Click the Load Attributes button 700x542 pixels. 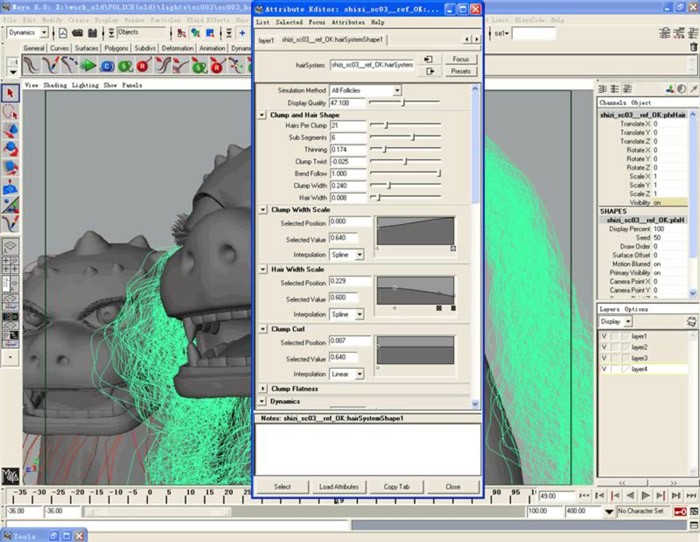(339, 487)
